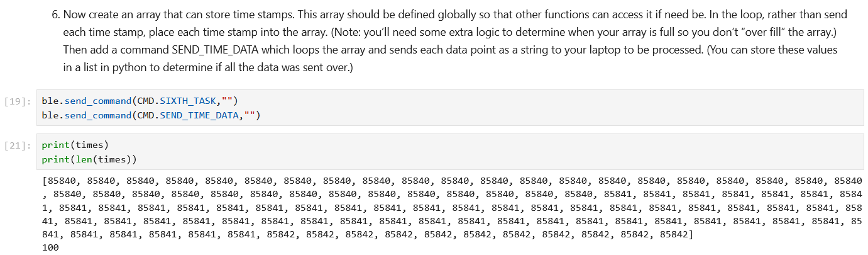Place cursor at end of SIXTH_TASK command line
868x255 pixels.
click(238, 101)
